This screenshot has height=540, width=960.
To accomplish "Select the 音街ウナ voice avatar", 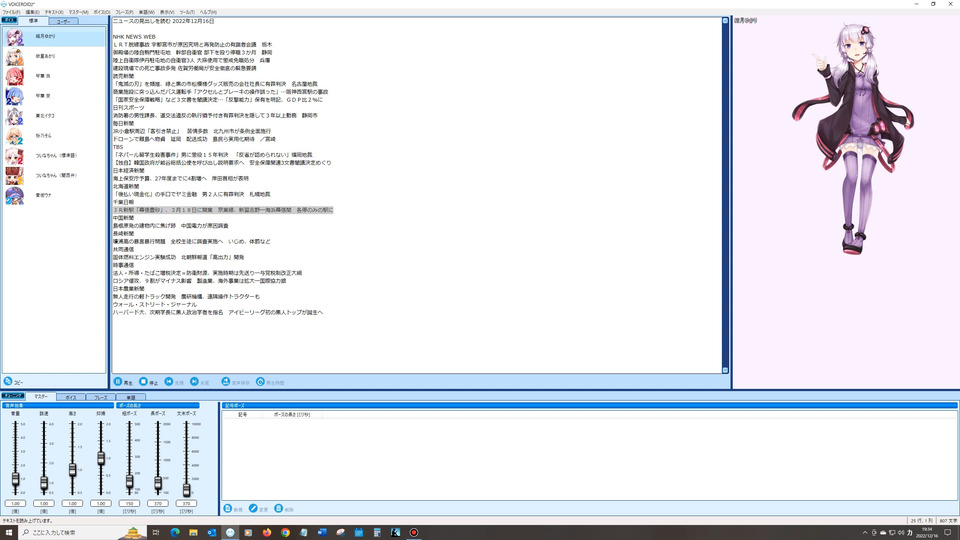I will [x=14, y=195].
